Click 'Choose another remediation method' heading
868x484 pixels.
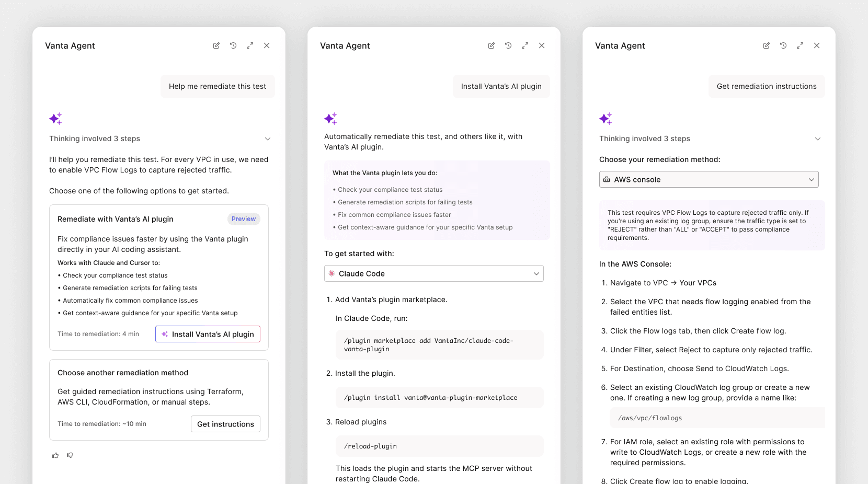pyautogui.click(x=123, y=373)
